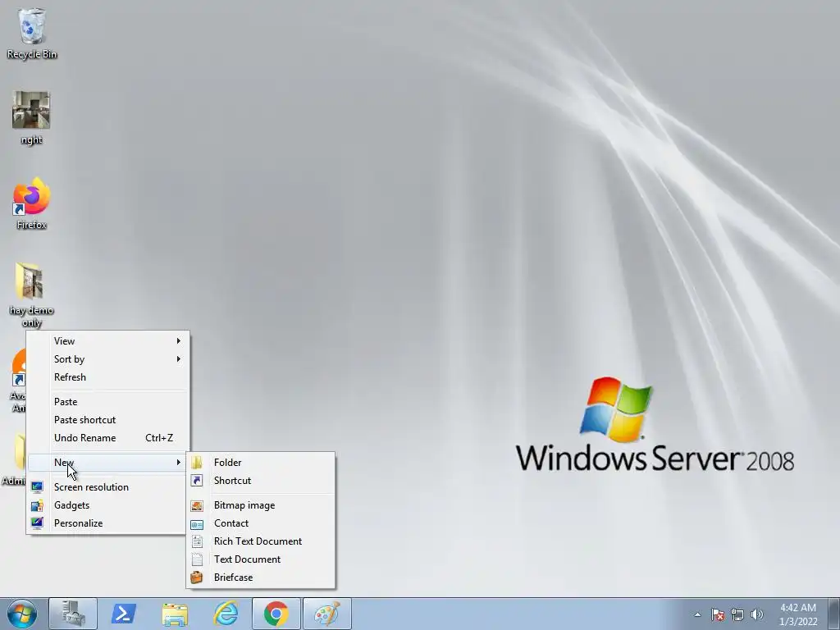Show hidden tray icons arrow
This screenshot has height=630, width=840.
[697, 614]
